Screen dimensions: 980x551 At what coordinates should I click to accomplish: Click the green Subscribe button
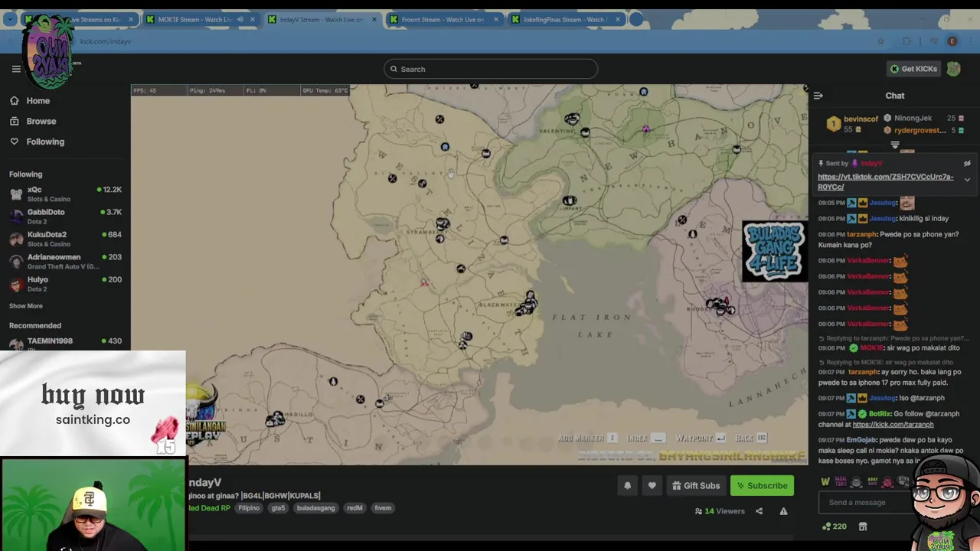[762, 485]
